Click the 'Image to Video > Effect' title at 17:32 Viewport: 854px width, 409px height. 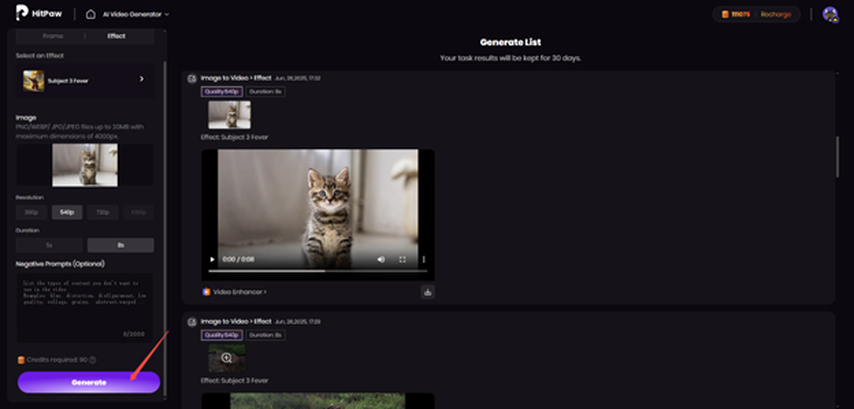pos(235,78)
